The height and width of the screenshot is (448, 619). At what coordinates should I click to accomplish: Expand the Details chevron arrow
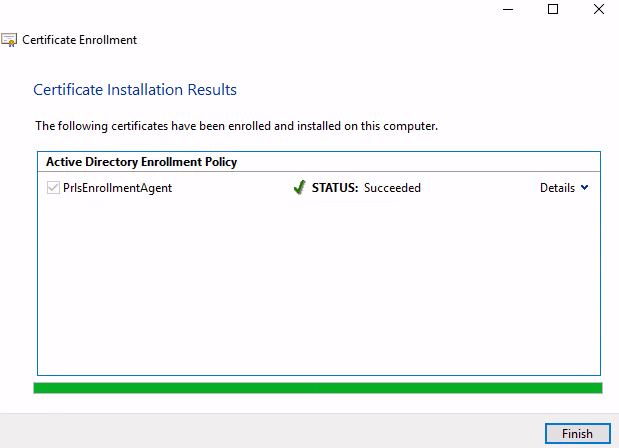point(584,187)
